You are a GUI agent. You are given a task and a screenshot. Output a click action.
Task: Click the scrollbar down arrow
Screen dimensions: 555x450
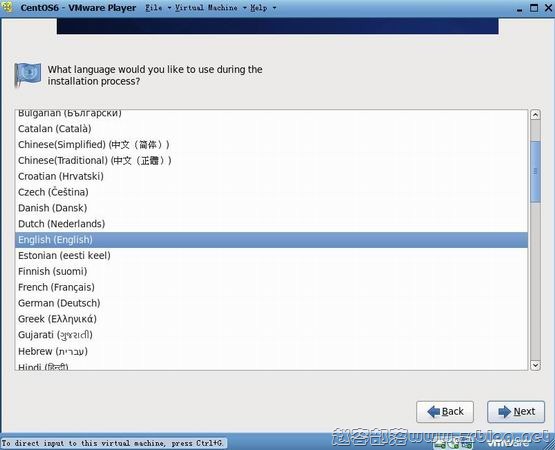point(535,365)
